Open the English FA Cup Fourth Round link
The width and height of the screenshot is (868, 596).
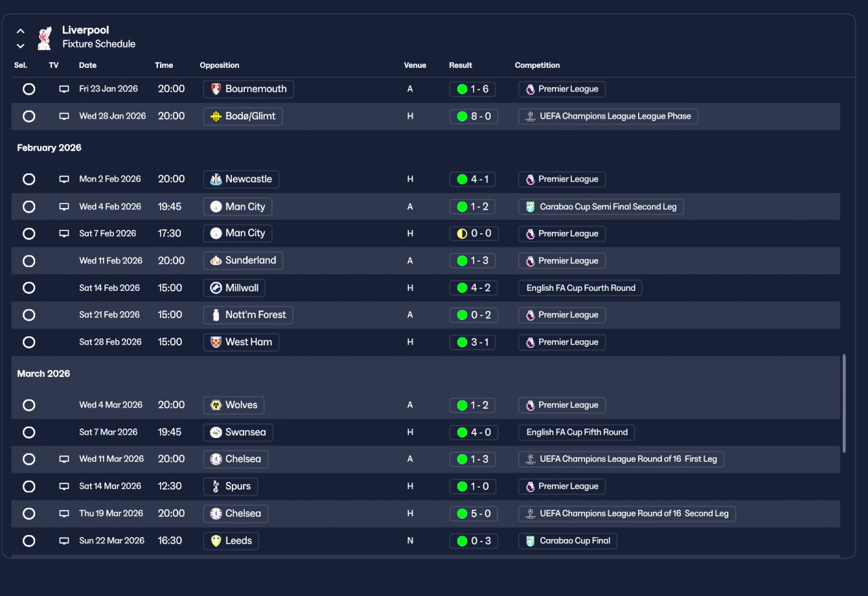click(580, 288)
